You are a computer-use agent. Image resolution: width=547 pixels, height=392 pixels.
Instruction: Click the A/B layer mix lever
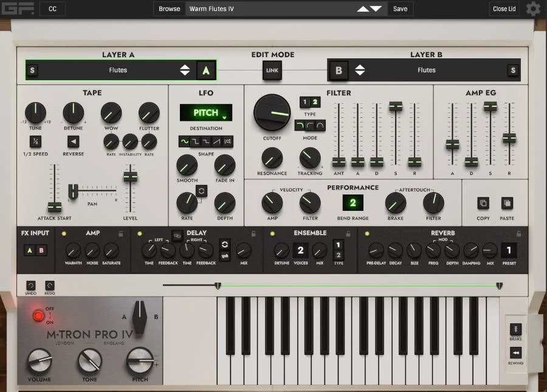(x=140, y=317)
